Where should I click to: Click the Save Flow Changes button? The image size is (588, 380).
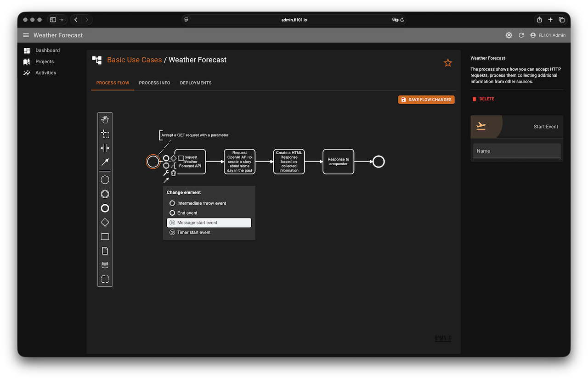[x=426, y=100]
